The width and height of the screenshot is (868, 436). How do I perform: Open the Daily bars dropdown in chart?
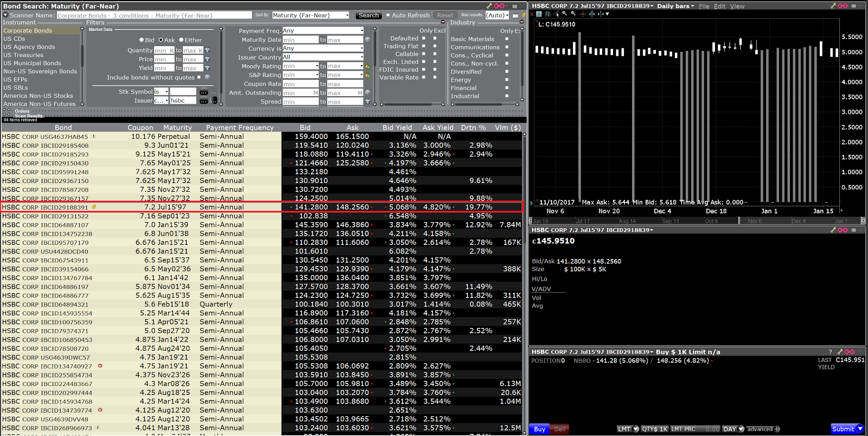(675, 6)
